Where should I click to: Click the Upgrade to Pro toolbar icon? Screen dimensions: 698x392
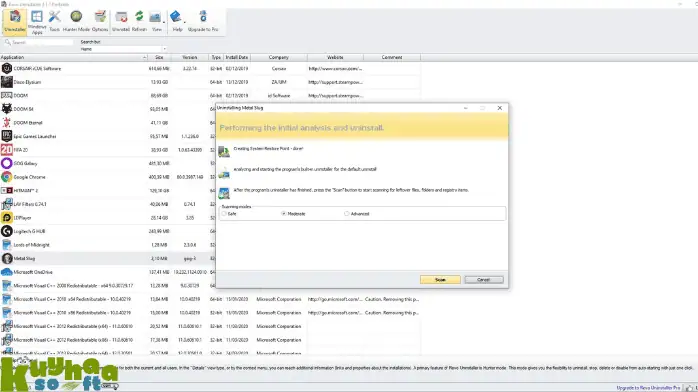pyautogui.click(x=203, y=21)
